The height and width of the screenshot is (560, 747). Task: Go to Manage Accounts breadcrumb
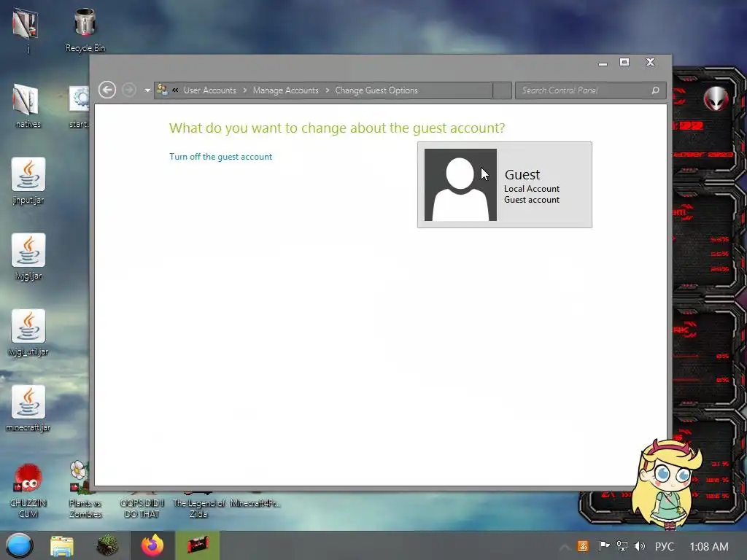(x=285, y=90)
